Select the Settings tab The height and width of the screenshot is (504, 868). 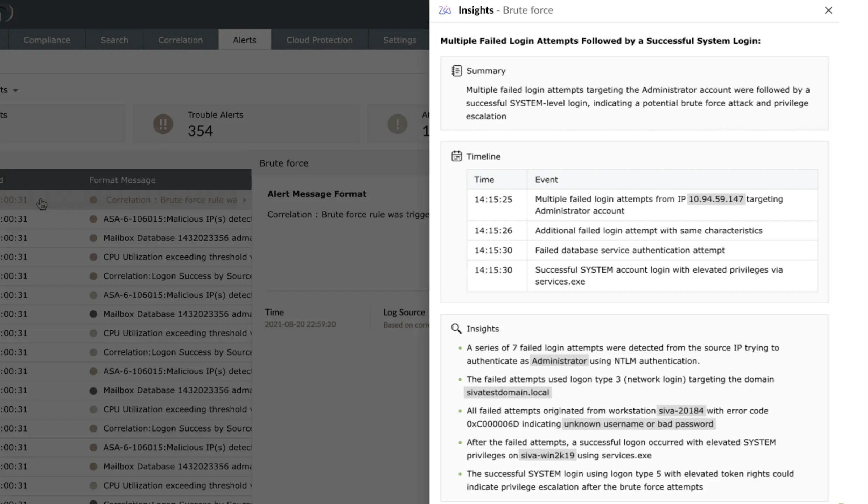click(399, 40)
